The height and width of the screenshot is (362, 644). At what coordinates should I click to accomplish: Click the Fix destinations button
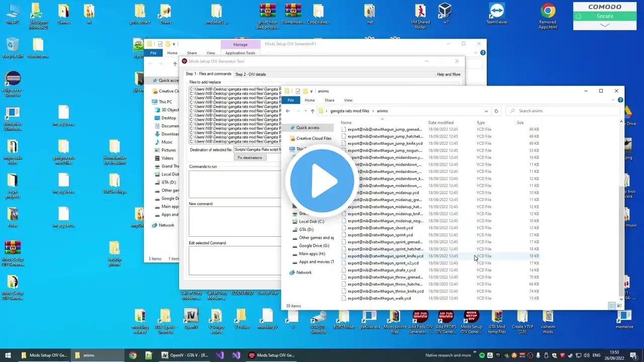[x=250, y=157]
